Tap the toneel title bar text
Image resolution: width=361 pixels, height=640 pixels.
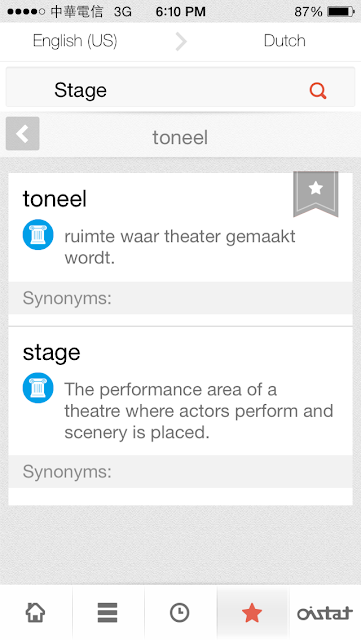coord(180,138)
